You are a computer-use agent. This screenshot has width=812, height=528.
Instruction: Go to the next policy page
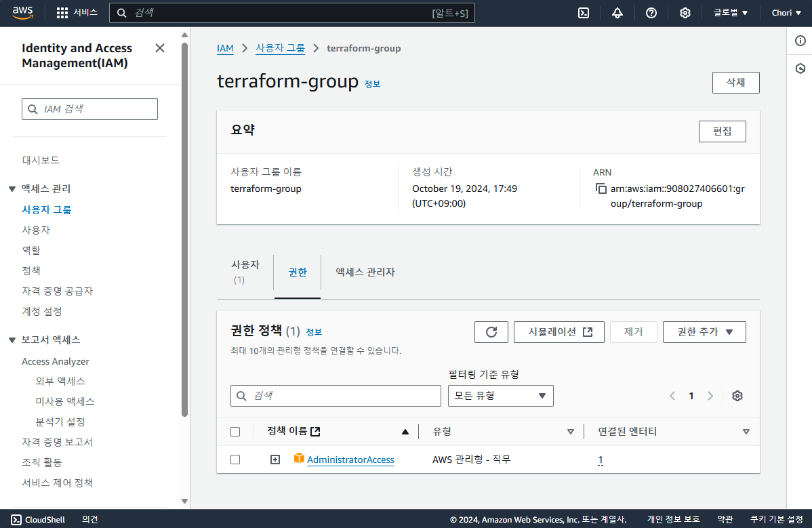click(710, 396)
